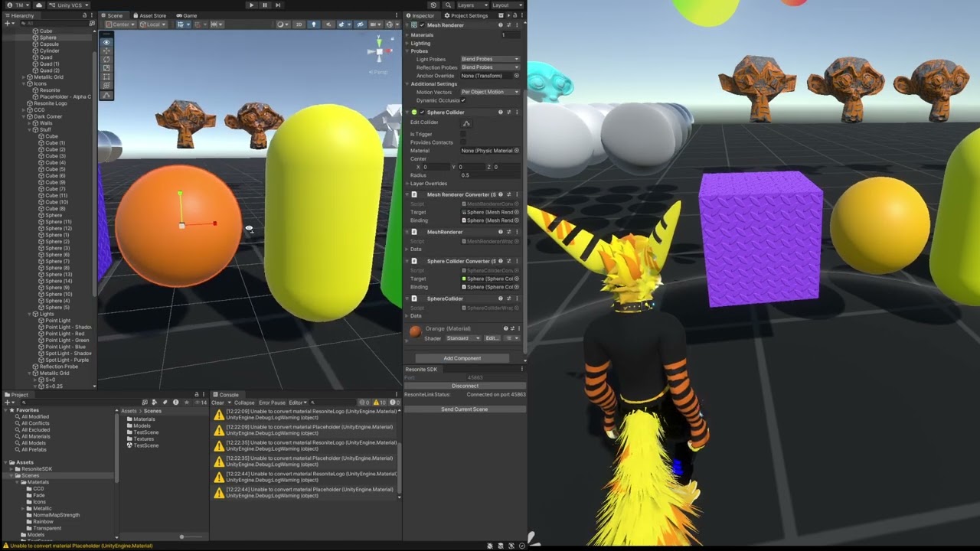Select the Move tool in Scene
This screenshot has width=980, height=551.
(x=106, y=51)
